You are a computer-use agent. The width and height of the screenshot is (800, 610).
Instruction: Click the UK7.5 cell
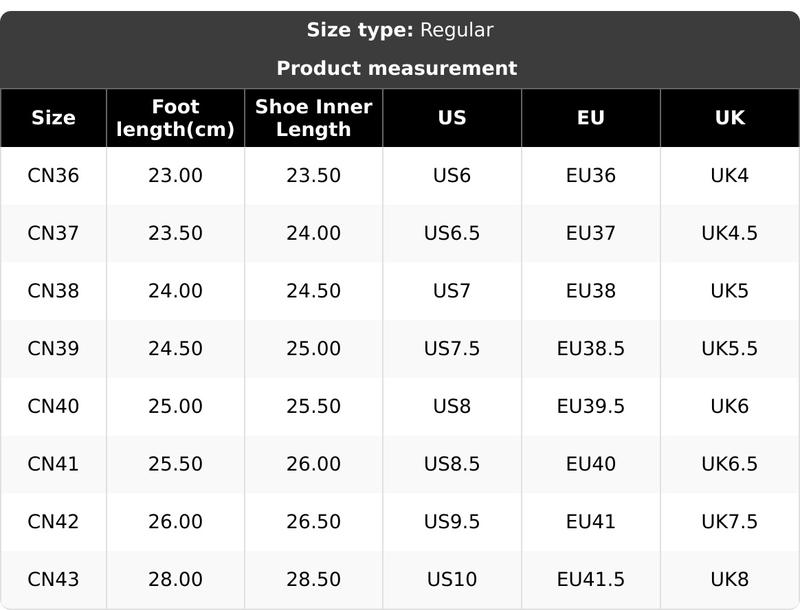click(730, 522)
